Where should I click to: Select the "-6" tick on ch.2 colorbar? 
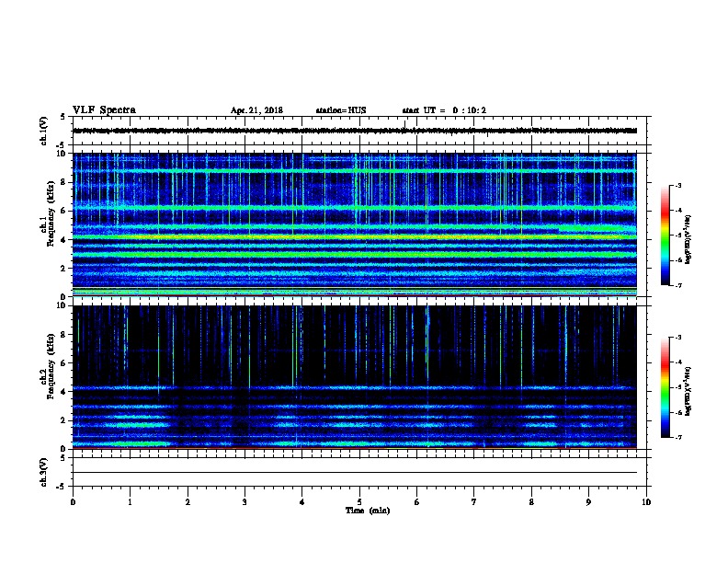[678, 412]
